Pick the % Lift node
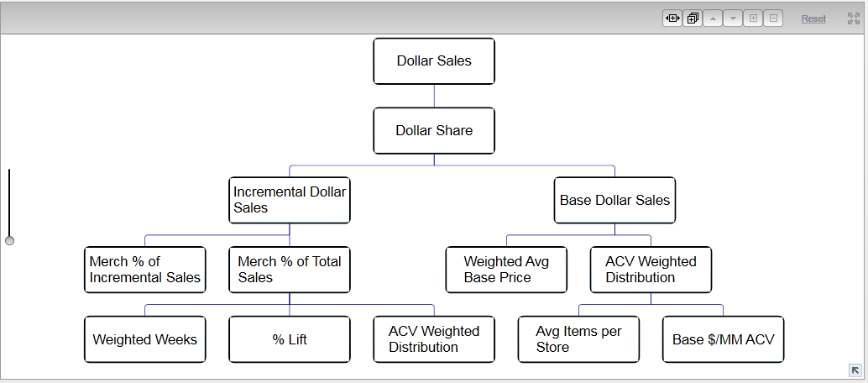The height and width of the screenshot is (383, 868). pos(290,339)
